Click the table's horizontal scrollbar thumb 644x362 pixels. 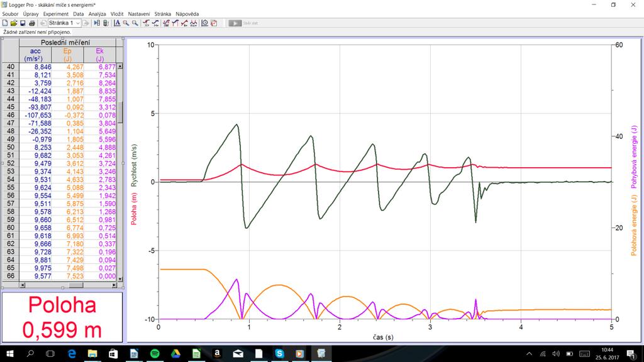[x=76, y=285]
